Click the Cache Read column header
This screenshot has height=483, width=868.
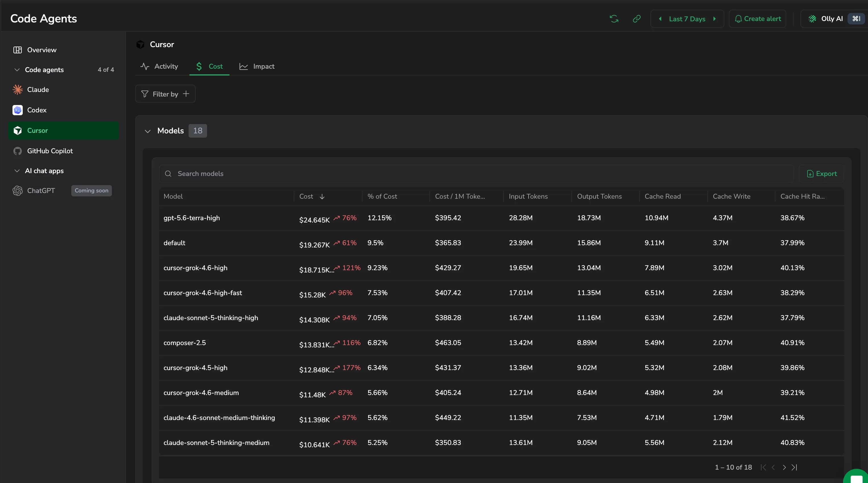click(662, 197)
